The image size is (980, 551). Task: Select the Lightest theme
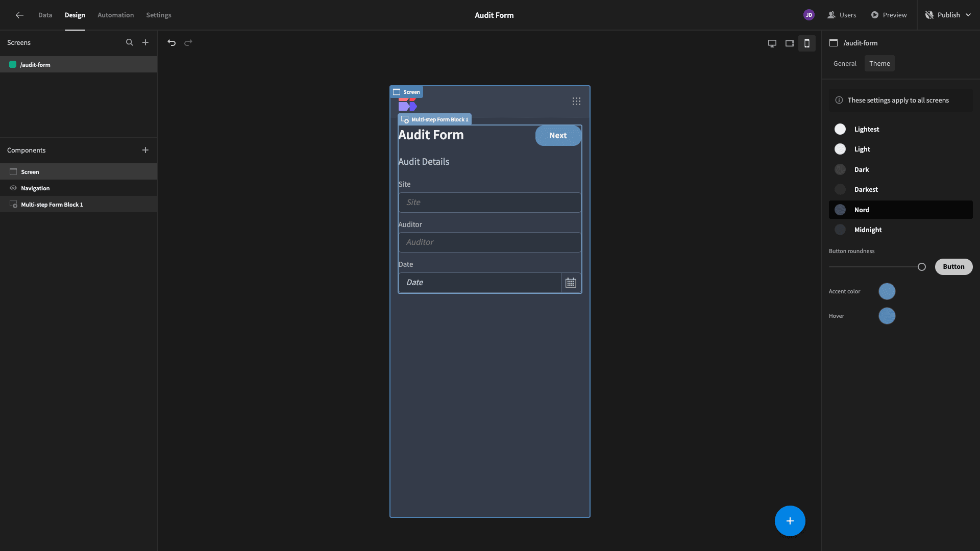pyautogui.click(x=900, y=130)
